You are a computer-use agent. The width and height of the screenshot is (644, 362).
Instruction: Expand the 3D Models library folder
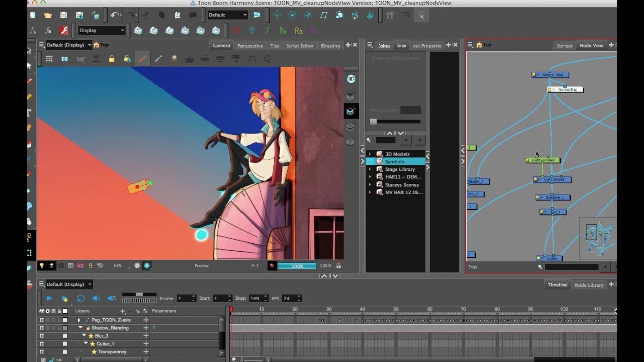coord(370,154)
